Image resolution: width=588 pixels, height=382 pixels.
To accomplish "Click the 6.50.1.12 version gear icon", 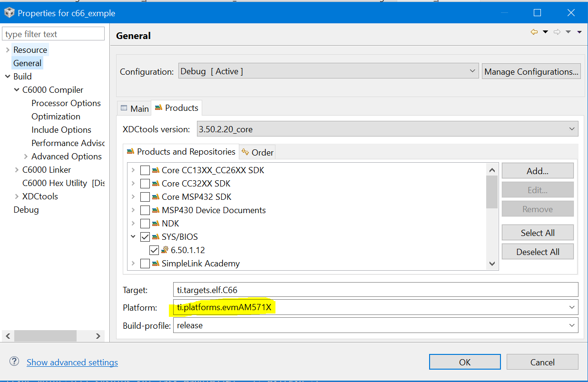I will tap(165, 250).
